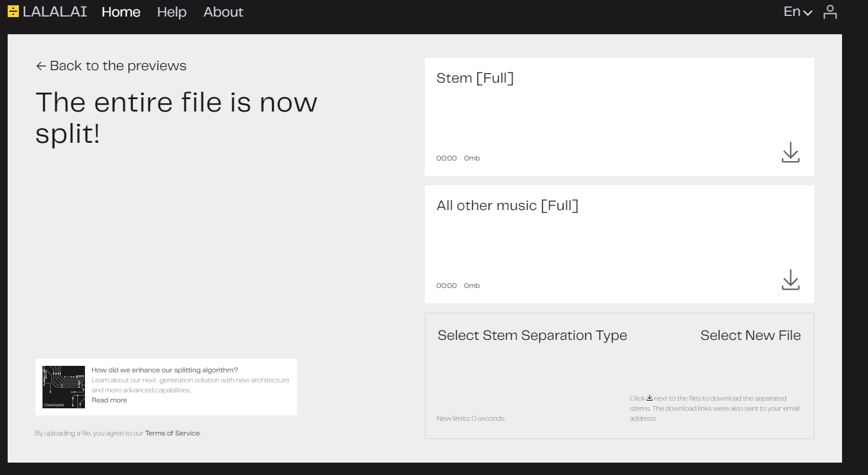The width and height of the screenshot is (868, 475).
Task: Download the Stem [Full] track
Action: click(790, 152)
